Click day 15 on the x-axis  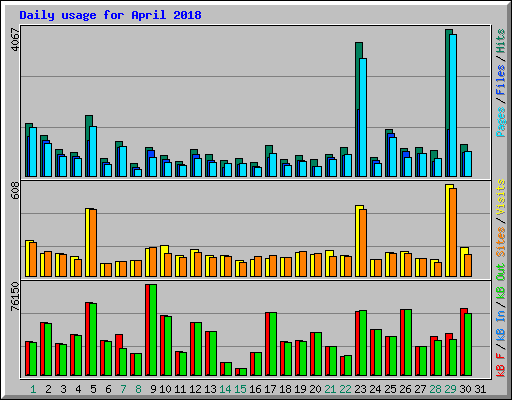[x=240, y=389]
